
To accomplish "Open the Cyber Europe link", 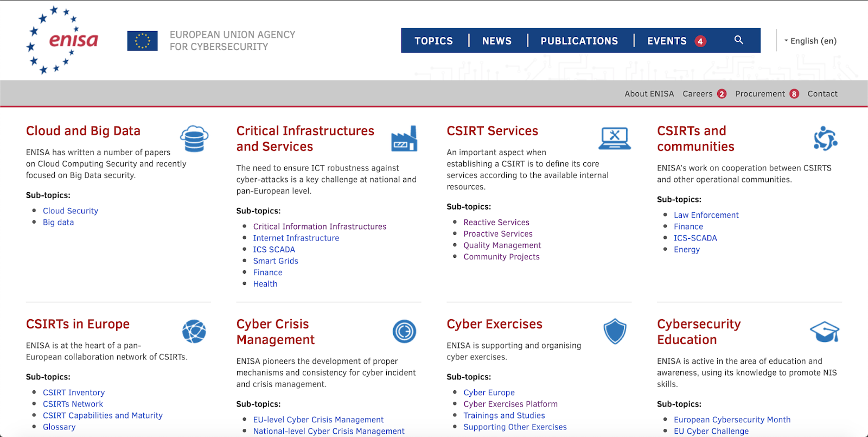I will point(489,392).
